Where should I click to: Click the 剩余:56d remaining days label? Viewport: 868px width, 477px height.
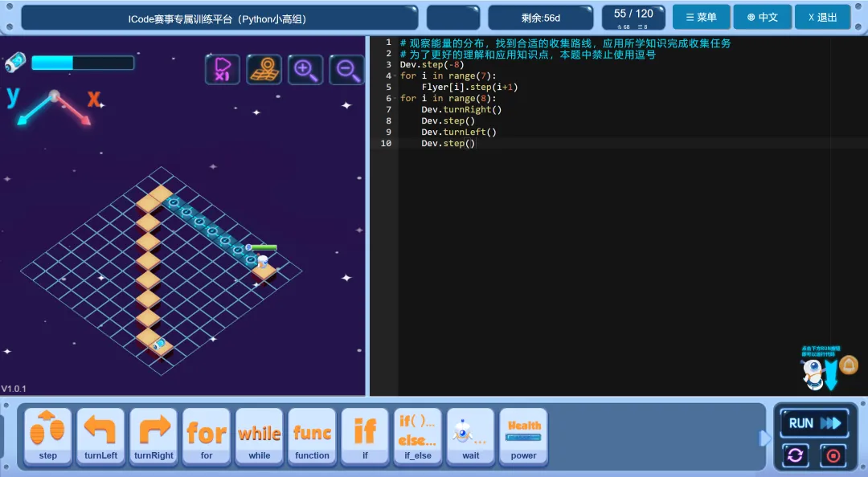pyautogui.click(x=540, y=18)
